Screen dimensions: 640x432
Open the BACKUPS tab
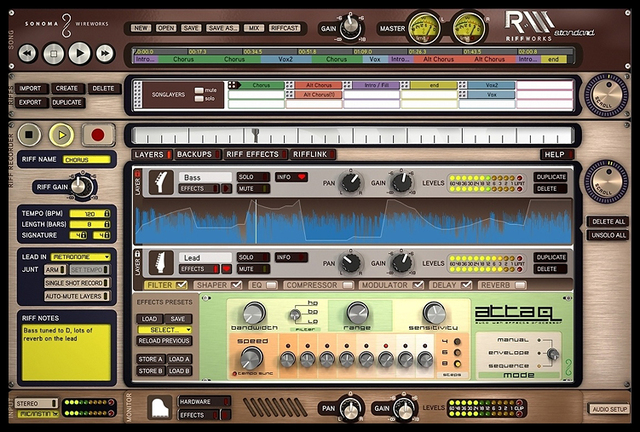(x=198, y=154)
